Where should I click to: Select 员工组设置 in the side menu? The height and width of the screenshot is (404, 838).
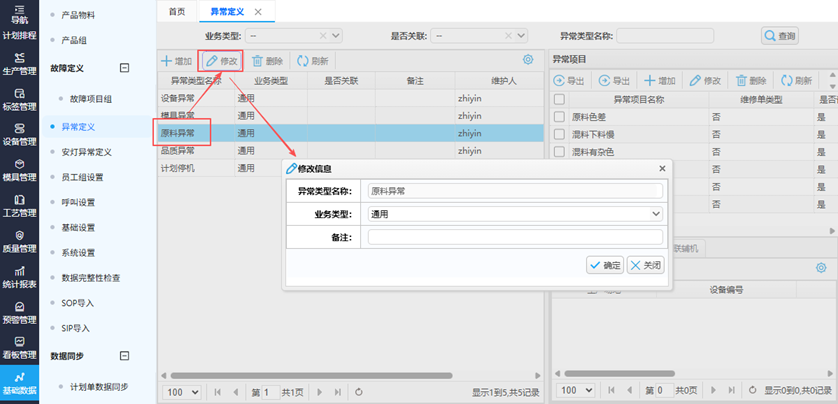click(86, 177)
